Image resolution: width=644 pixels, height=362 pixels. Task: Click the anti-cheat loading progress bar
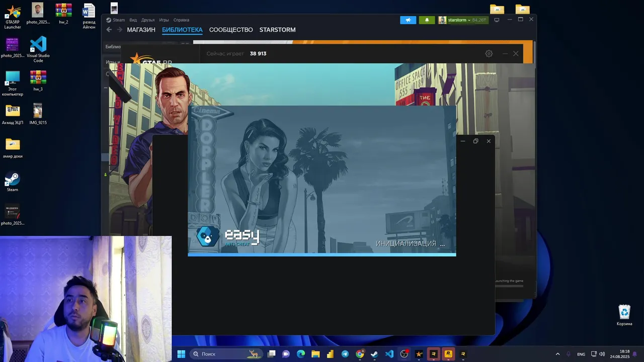(x=322, y=254)
